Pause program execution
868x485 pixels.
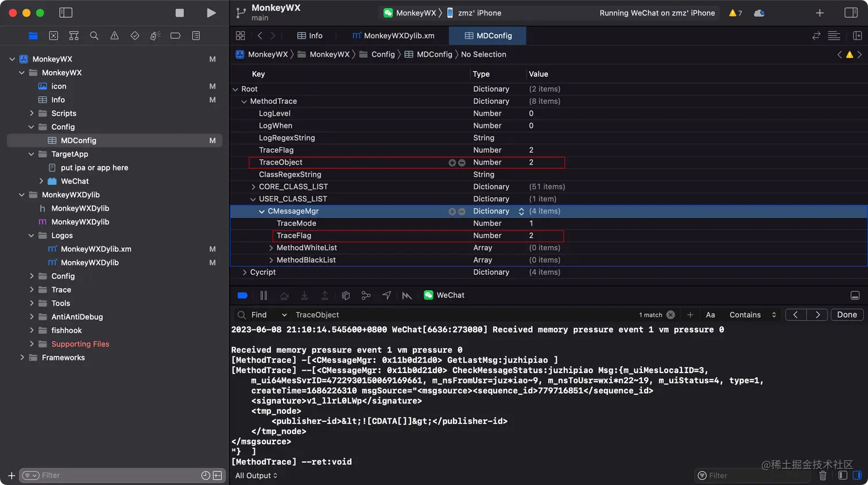[x=263, y=296]
